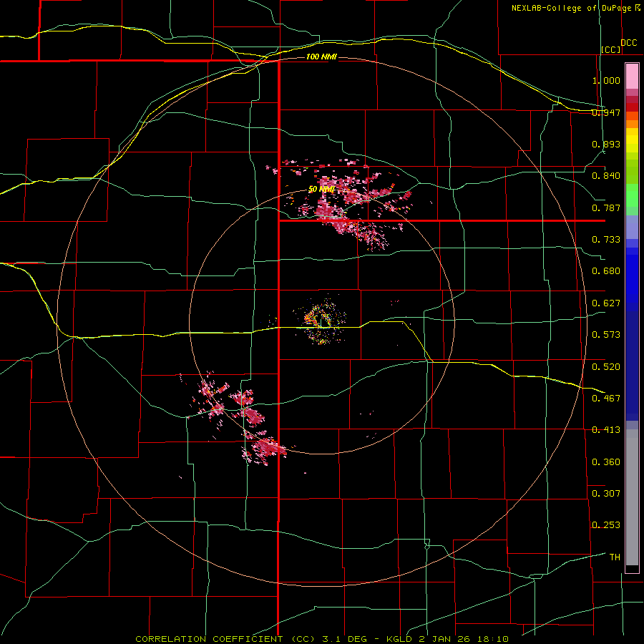Viewport: 644px width, 644px height.
Task: Click the 0.893 legend value
Action: (606, 144)
